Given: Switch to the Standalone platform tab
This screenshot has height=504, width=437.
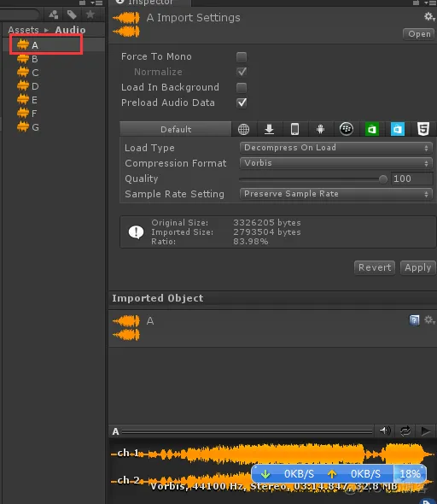Looking at the screenshot, I should pos(269,129).
